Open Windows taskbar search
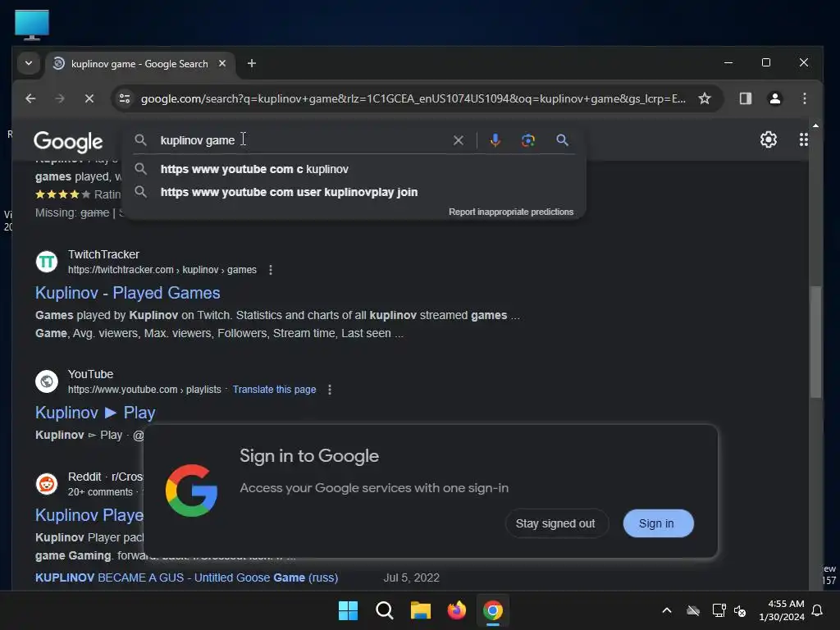The image size is (840, 630). (x=384, y=610)
